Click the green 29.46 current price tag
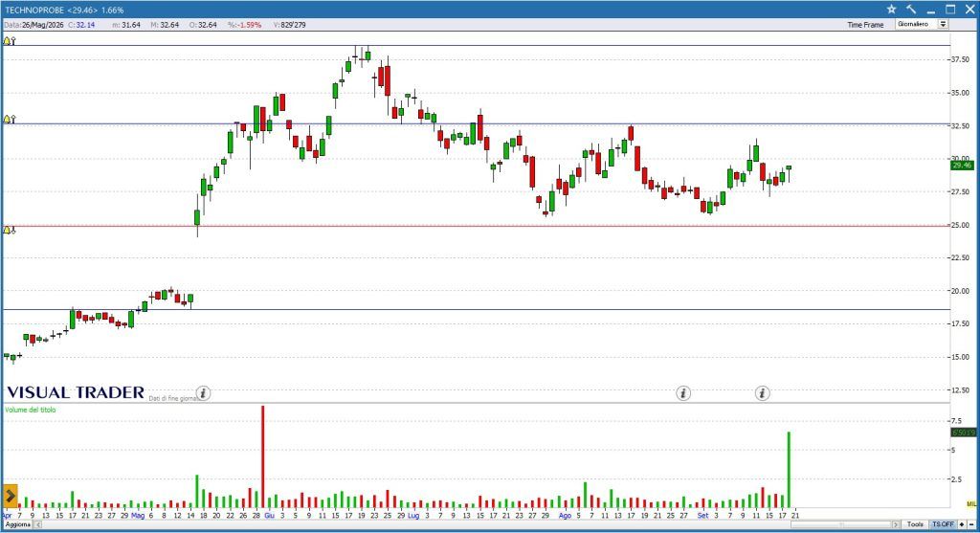Screen dimensions: 980x533 (x=962, y=166)
